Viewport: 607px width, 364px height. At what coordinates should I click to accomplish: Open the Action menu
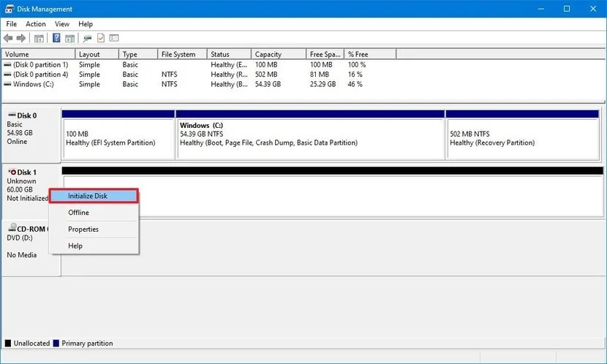pos(36,24)
